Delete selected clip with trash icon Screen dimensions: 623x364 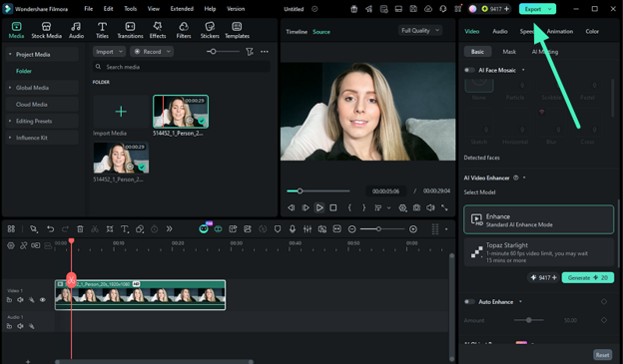[80, 229]
